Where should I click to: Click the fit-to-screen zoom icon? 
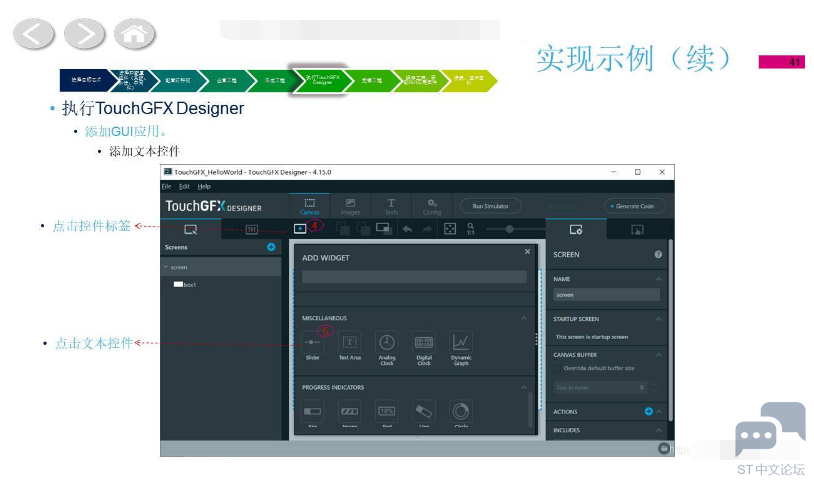[x=450, y=229]
